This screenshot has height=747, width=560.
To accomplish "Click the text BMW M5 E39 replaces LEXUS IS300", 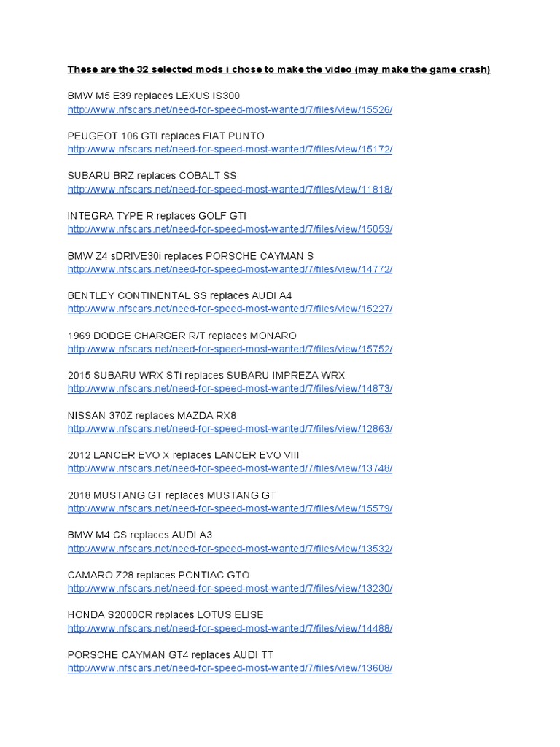I will 153,96.
